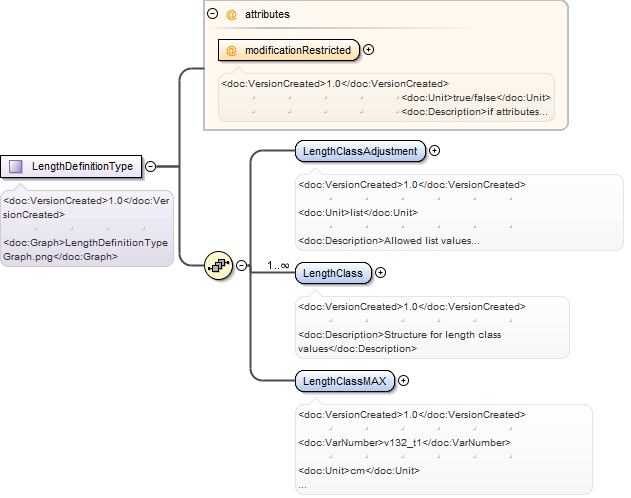Select the LengthClassMAX element
The height and width of the screenshot is (498, 631).
click(x=345, y=381)
